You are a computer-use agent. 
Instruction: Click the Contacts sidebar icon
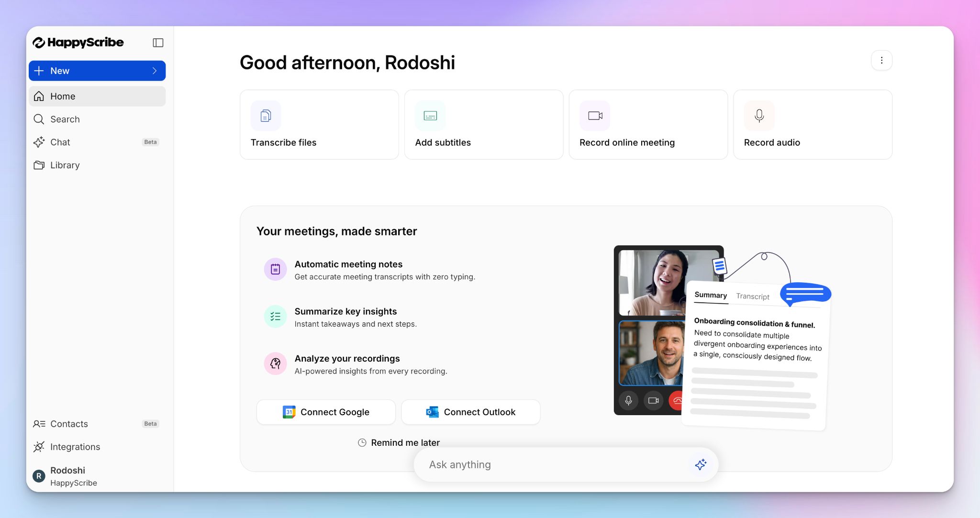[39, 424]
